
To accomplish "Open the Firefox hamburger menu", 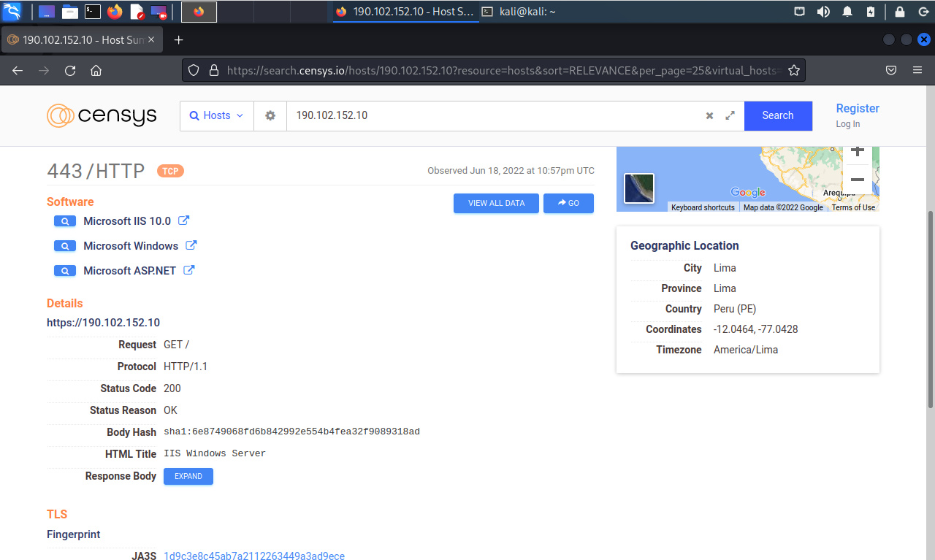I will coord(917,71).
